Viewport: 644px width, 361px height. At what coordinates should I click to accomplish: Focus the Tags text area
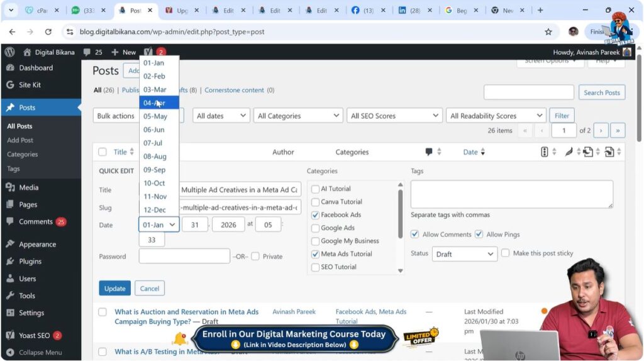pyautogui.click(x=511, y=194)
